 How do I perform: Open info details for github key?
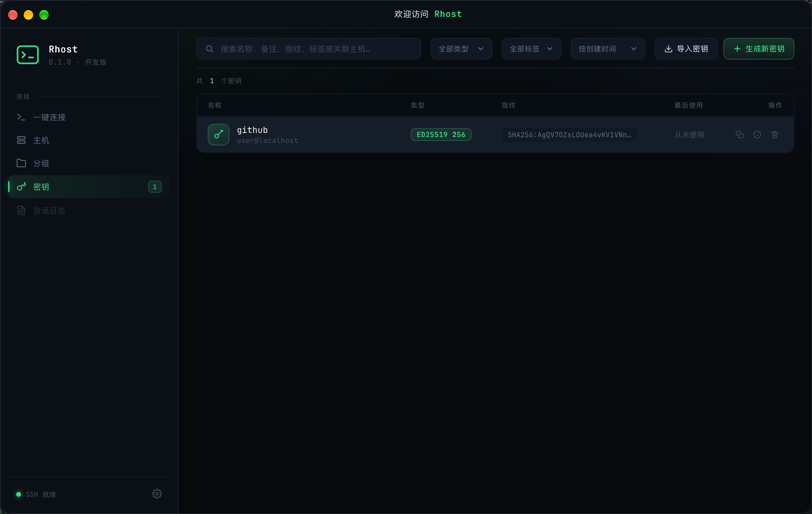[x=757, y=135]
